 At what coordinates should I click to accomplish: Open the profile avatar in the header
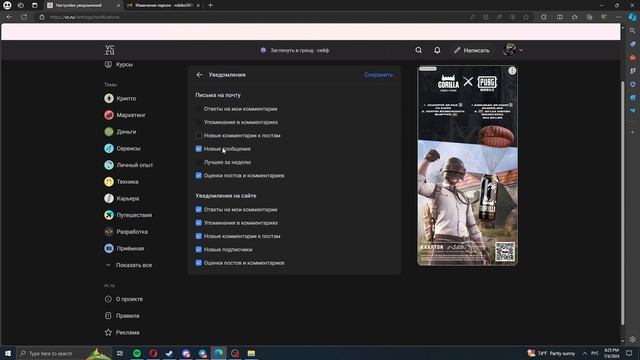click(x=509, y=50)
